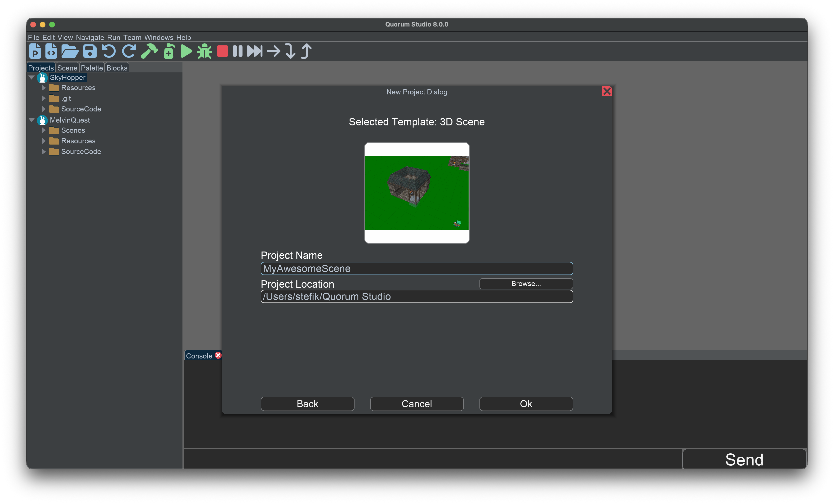Open a project with the folder icon
Image resolution: width=834 pixels, height=504 pixels.
coord(70,51)
